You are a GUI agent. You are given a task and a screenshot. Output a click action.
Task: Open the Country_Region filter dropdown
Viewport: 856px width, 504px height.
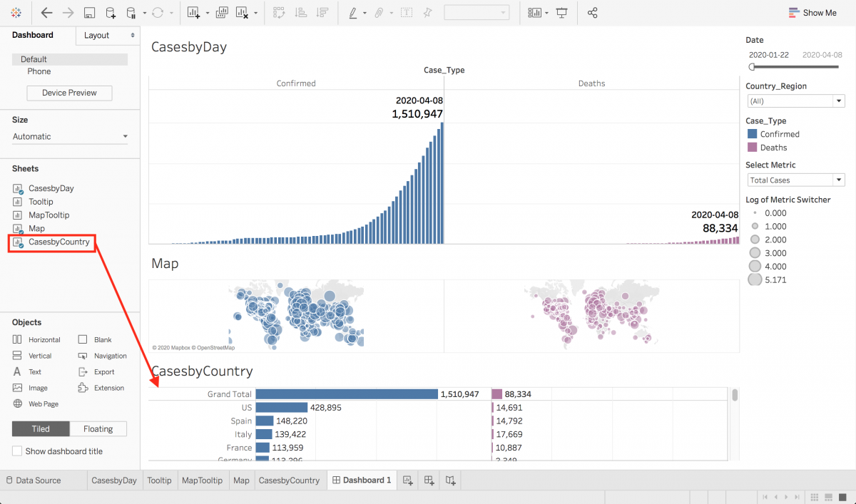point(795,101)
